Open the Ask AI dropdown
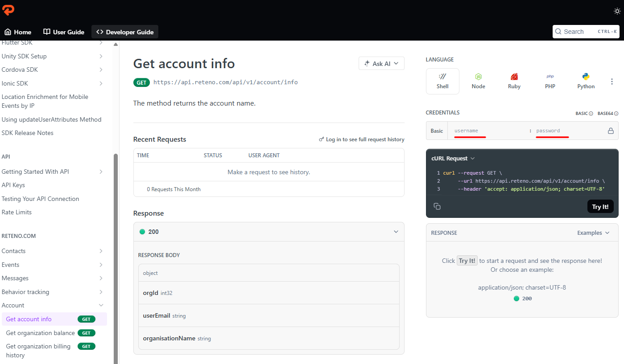 pos(381,64)
